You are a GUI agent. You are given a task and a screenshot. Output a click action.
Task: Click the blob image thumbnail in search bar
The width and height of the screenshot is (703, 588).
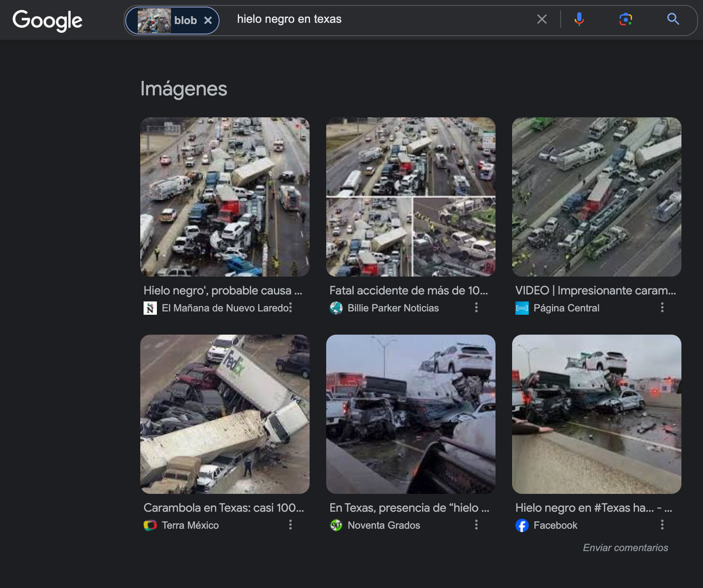[154, 20]
